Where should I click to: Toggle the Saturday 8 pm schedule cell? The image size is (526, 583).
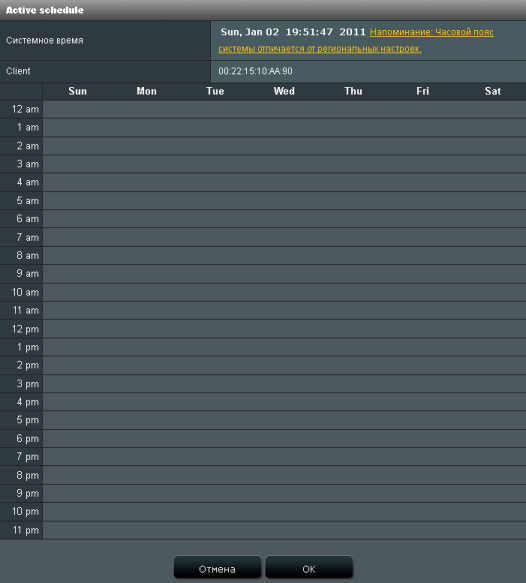pyautogui.click(x=492, y=475)
